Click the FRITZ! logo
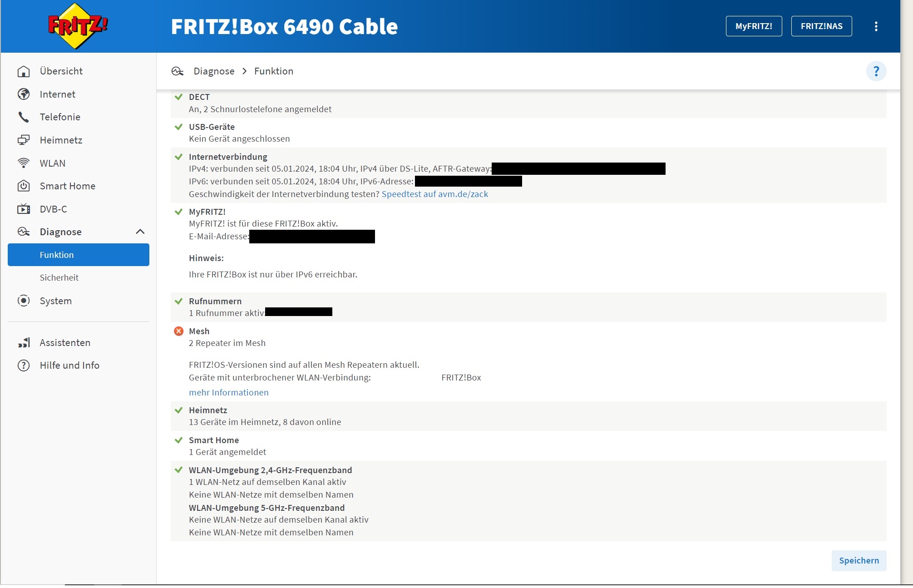 click(78, 26)
